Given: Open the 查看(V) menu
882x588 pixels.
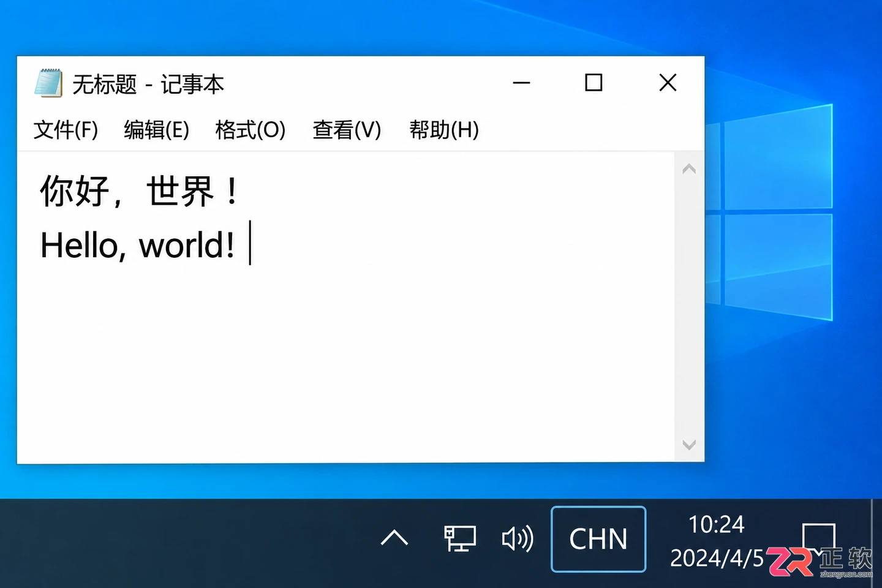Looking at the screenshot, I should [x=347, y=130].
